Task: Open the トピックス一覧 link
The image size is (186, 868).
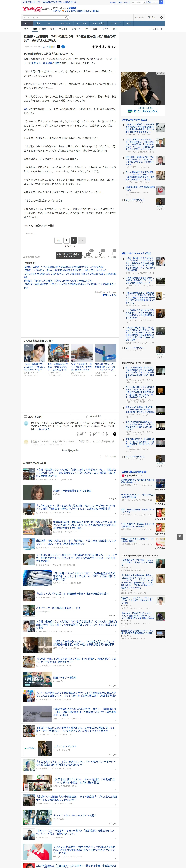Action: tap(155, 29)
